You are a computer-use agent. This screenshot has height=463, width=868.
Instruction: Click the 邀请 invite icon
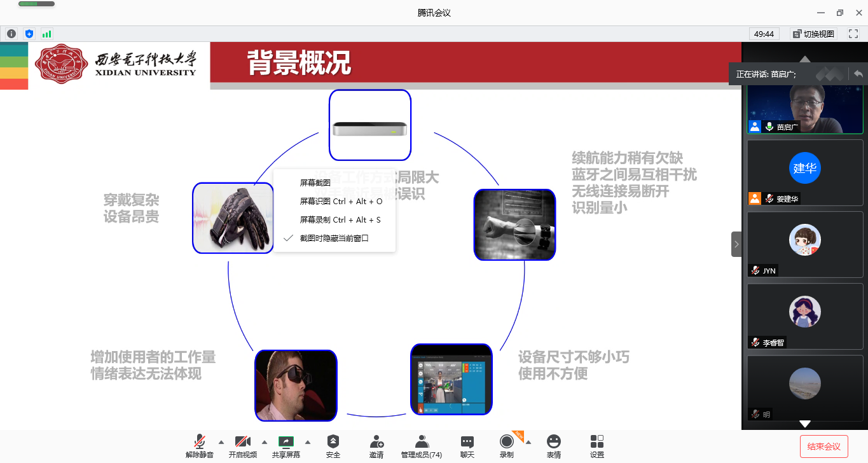[376, 445]
